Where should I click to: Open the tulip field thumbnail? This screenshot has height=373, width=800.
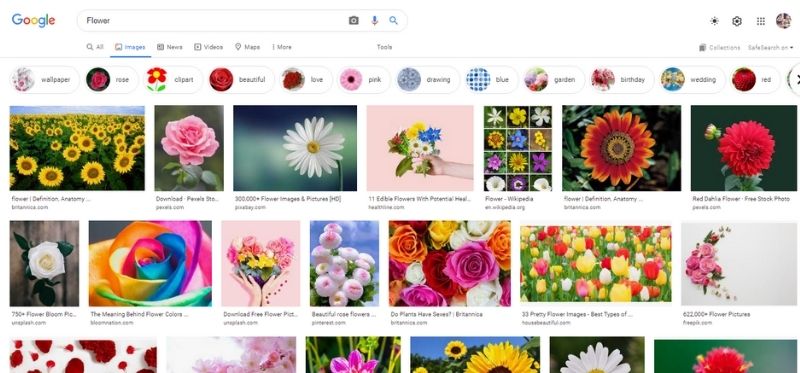tap(596, 263)
